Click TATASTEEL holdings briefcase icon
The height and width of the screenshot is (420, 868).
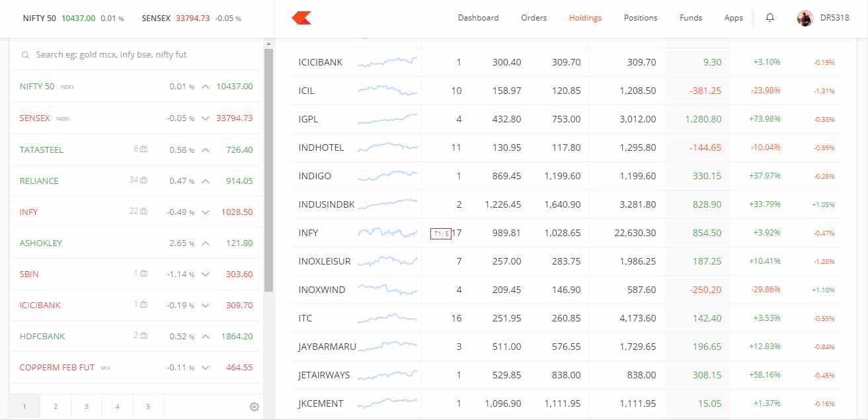143,149
